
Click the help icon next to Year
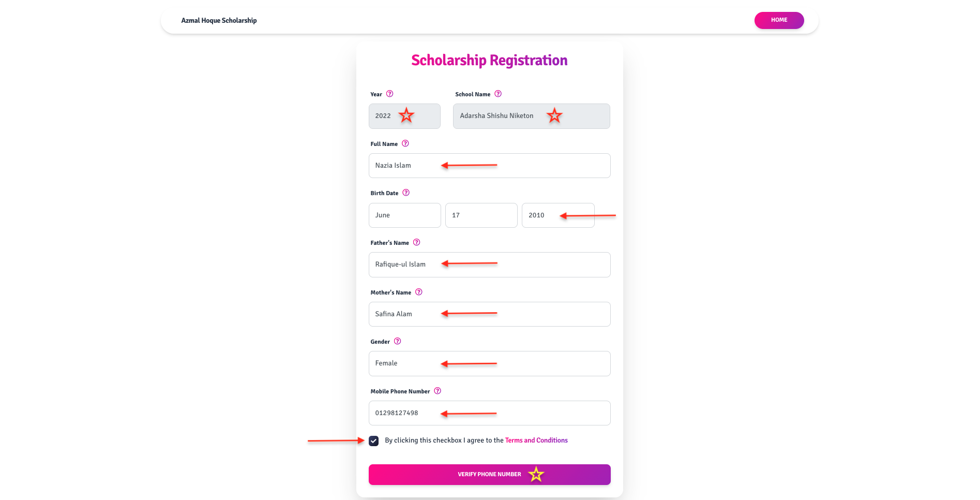point(389,94)
